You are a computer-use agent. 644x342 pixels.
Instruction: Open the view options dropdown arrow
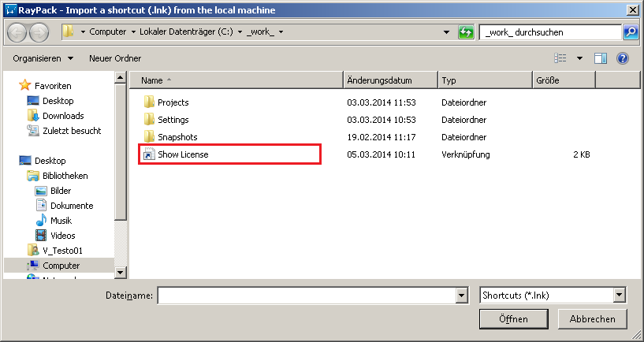click(579, 58)
